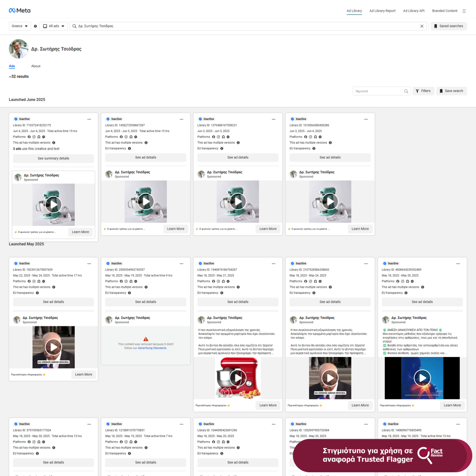Click See summary details button
476x476 pixels.
pyautogui.click(x=53, y=159)
